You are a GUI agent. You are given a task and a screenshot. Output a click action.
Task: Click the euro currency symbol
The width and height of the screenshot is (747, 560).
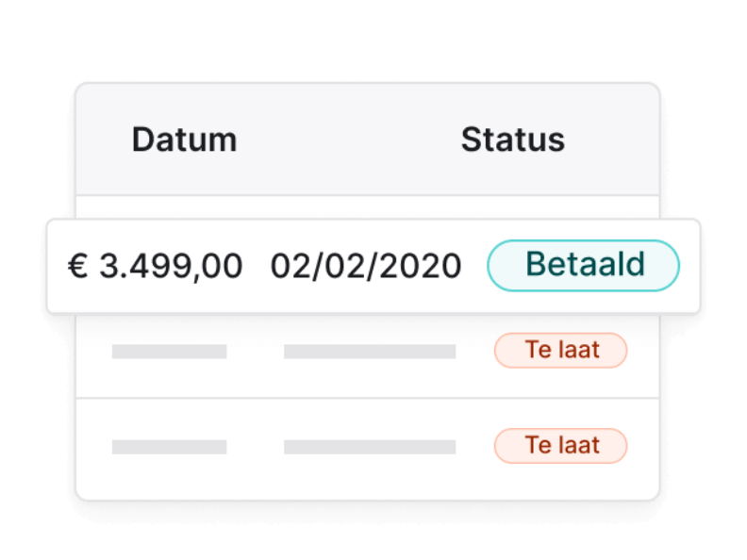tap(77, 266)
